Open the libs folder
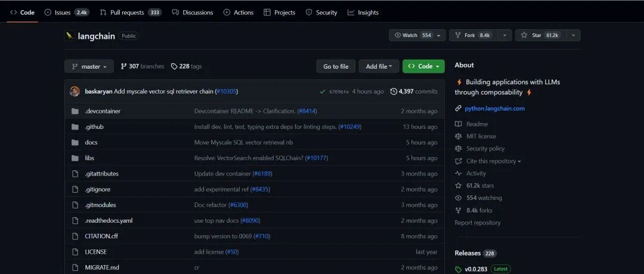The image size is (644, 274). (x=89, y=158)
